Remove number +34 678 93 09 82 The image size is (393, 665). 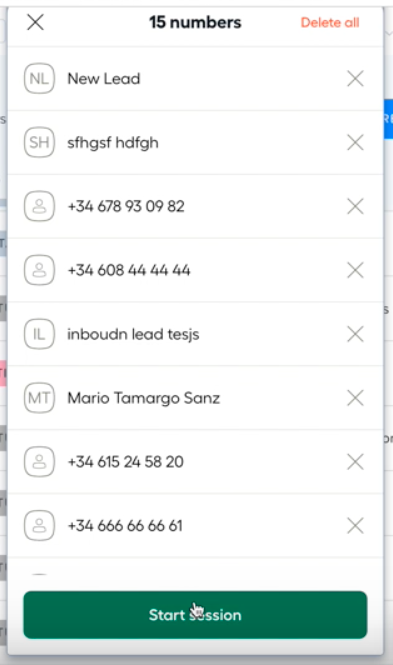click(x=355, y=206)
